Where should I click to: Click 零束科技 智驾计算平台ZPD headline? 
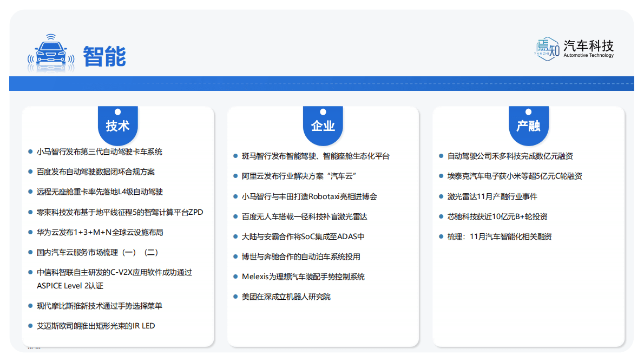click(120, 212)
